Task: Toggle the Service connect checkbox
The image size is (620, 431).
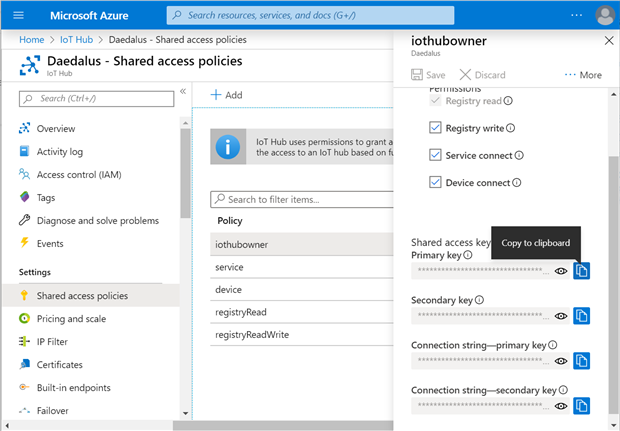Action: [x=435, y=155]
